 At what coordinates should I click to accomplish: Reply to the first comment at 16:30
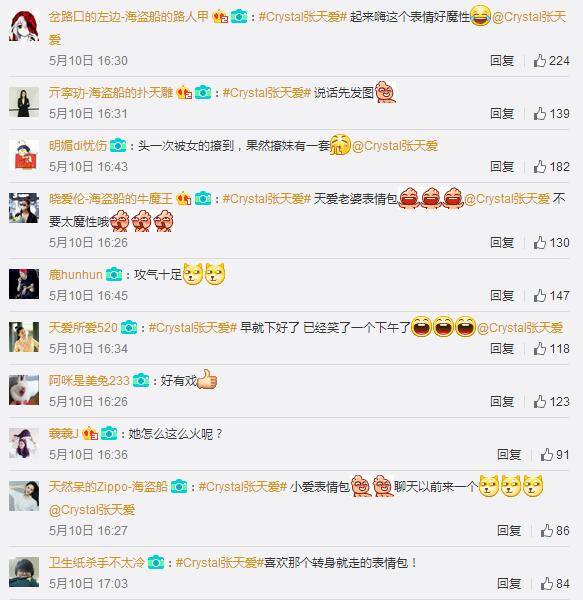click(x=502, y=60)
